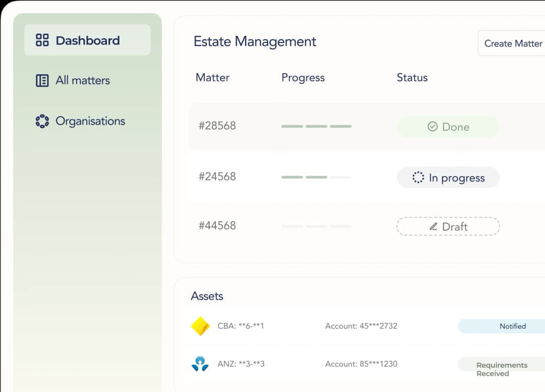Toggle the Done status on matter #28568
Viewport: 545px width, 392px height.
(x=448, y=127)
